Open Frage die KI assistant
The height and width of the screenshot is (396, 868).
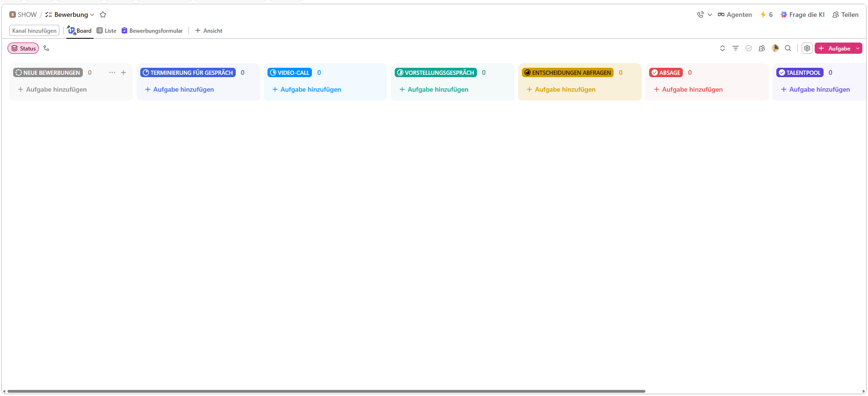(803, 14)
